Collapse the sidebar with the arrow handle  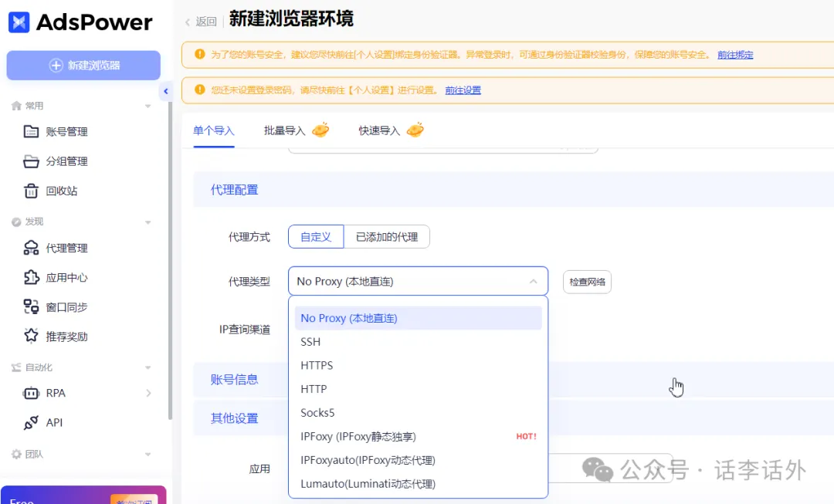pyautogui.click(x=165, y=91)
